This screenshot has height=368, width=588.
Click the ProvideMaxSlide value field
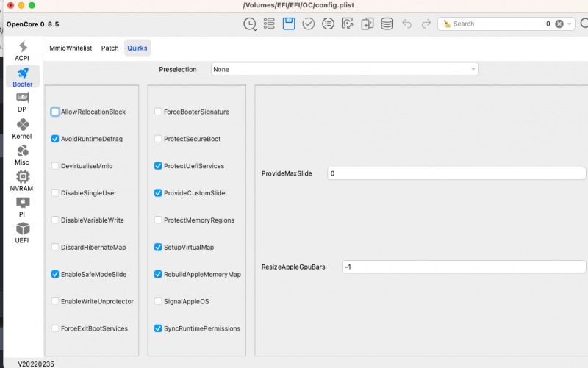456,173
